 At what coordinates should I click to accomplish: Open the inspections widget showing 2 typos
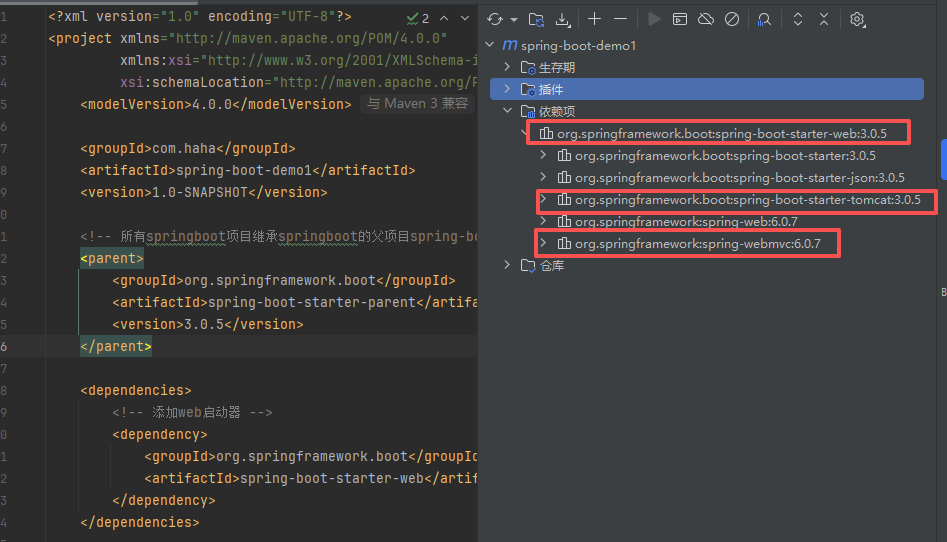(418, 19)
